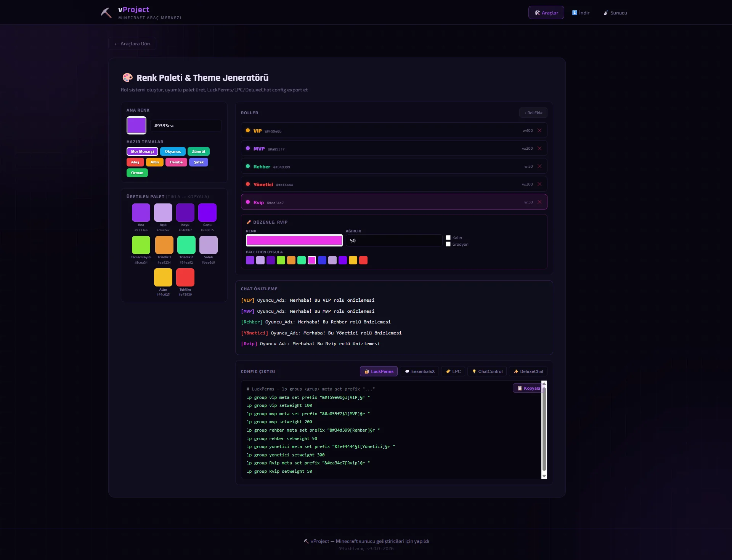Remove the VIP role with its X
The width and height of the screenshot is (732, 560).
pyautogui.click(x=539, y=130)
